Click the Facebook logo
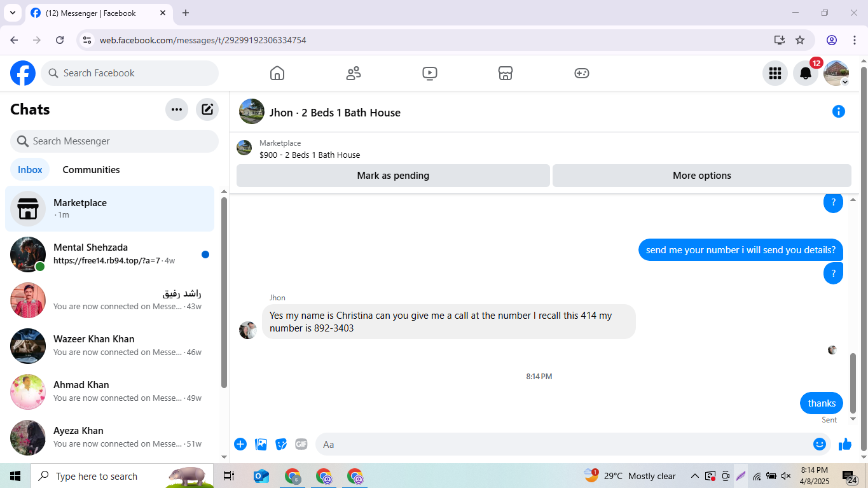The image size is (868, 488). [23, 73]
